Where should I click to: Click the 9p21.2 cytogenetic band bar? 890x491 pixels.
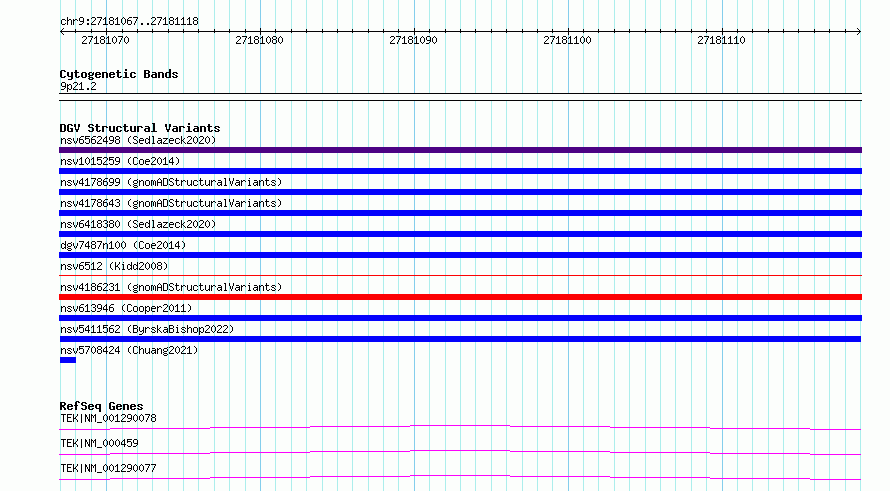coord(460,97)
